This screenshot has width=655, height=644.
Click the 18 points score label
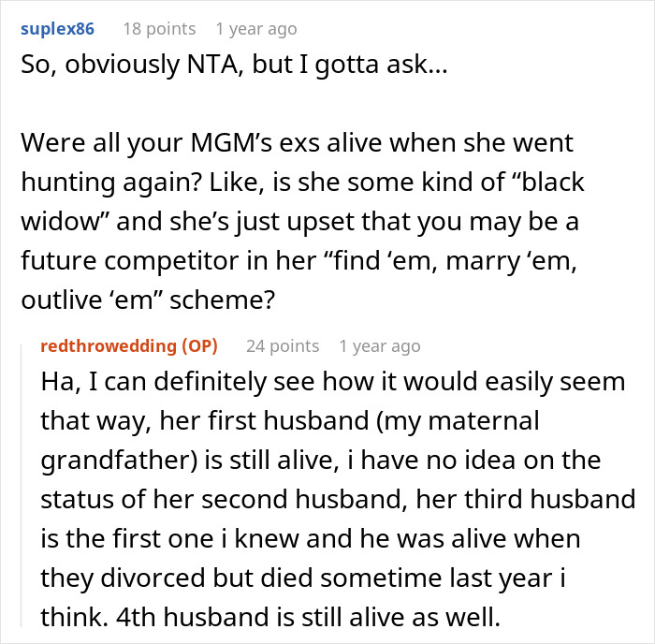click(x=159, y=29)
